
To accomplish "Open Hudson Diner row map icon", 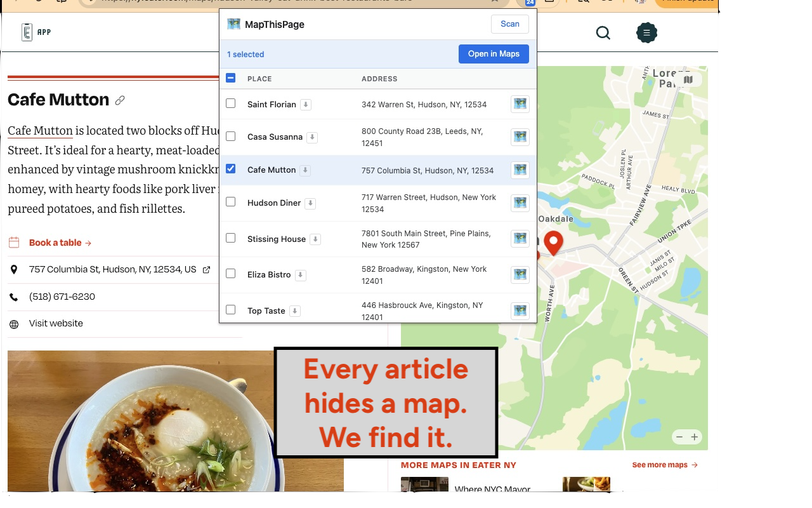I will click(520, 203).
